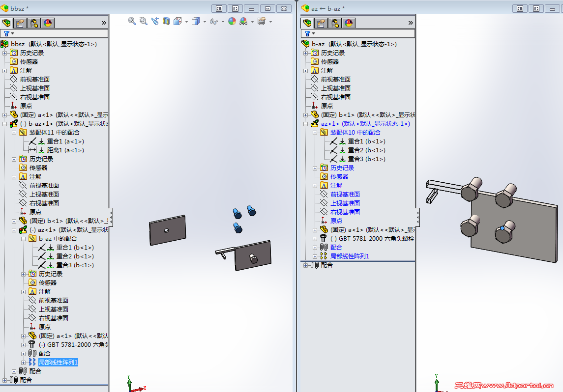Screen dimensions: 563x392
Task: Open the View Orientation dropdown arrow
Action: (186, 22)
